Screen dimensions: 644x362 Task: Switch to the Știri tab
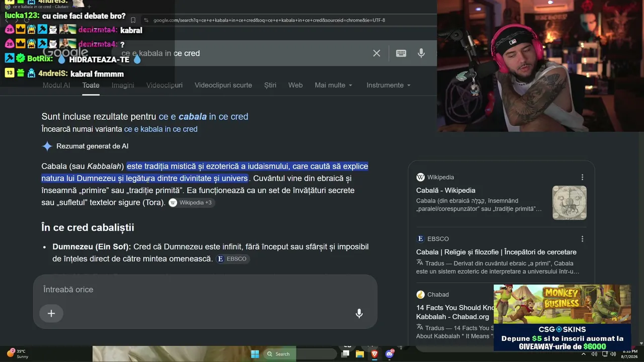(270, 85)
